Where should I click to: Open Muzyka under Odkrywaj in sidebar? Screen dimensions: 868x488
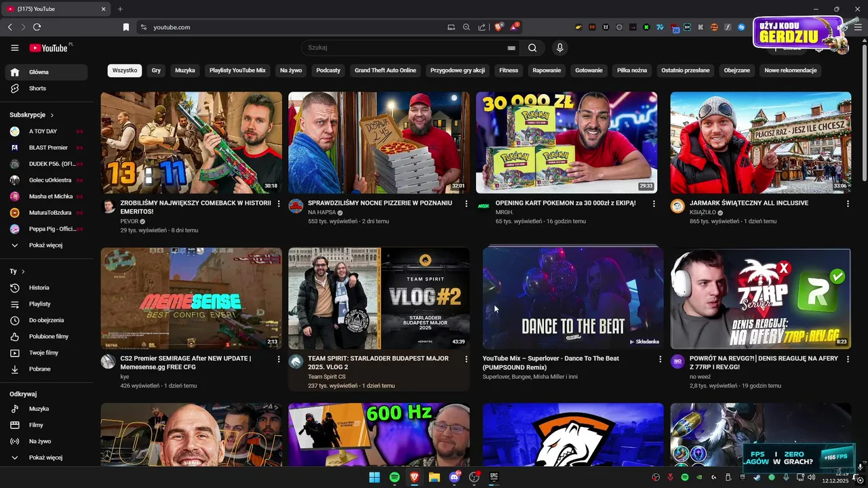tap(46, 409)
